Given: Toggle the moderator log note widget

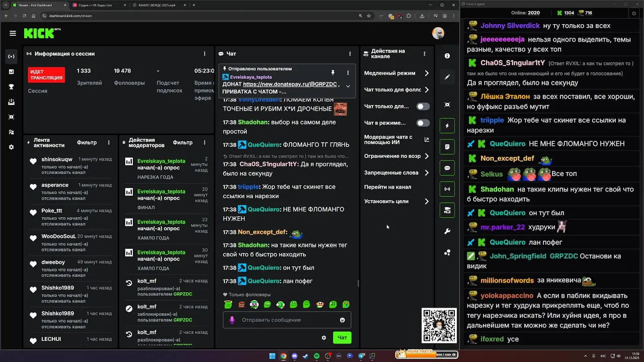Looking at the screenshot, I should pos(447,147).
